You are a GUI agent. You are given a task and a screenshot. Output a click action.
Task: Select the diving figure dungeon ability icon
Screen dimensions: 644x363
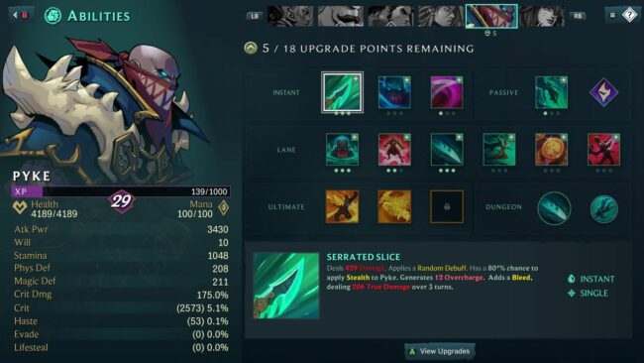(603, 209)
